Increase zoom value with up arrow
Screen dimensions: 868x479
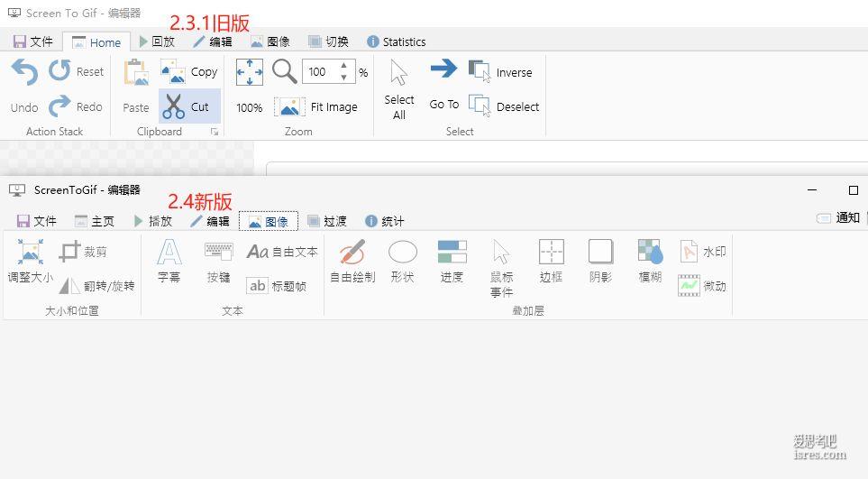(343, 65)
